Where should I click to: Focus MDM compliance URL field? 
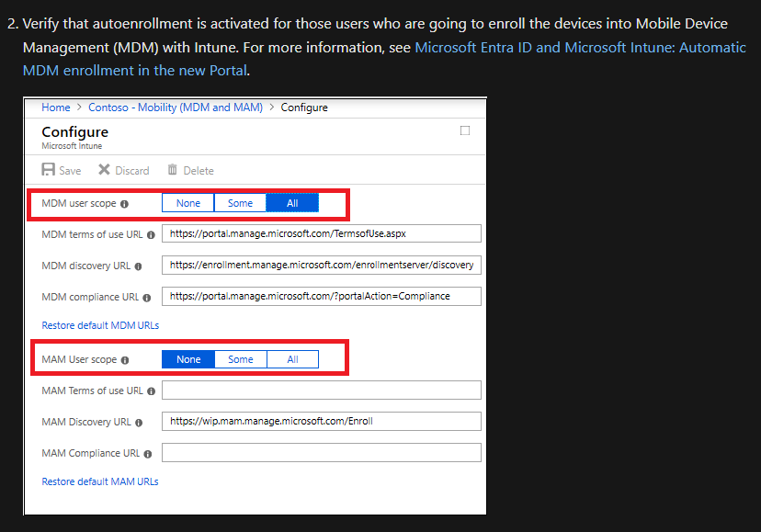(322, 296)
